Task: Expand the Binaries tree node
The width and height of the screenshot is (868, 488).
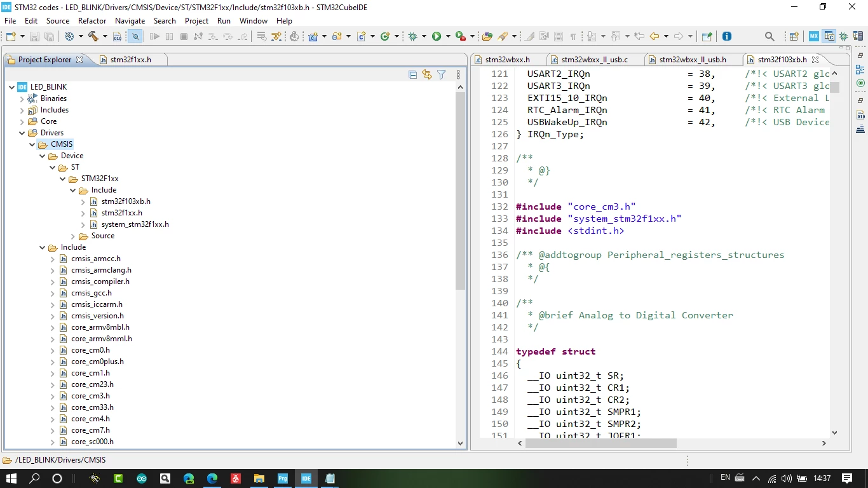Action: [22, 98]
